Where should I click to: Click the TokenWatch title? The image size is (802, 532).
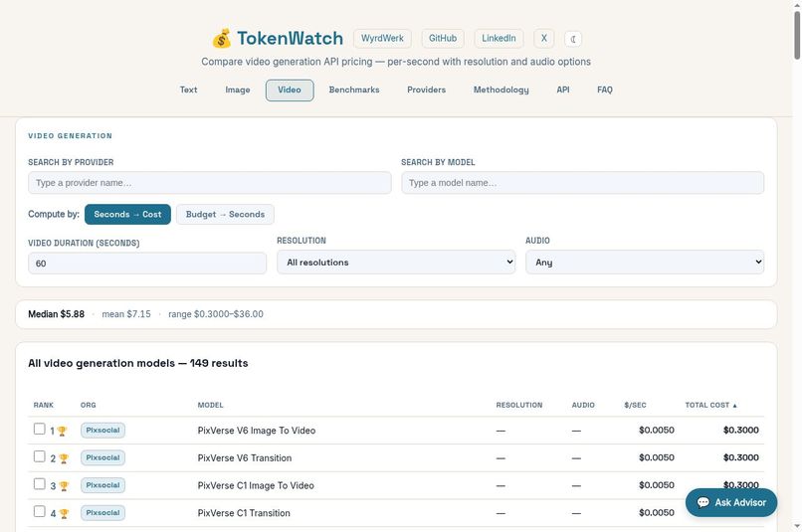[290, 39]
